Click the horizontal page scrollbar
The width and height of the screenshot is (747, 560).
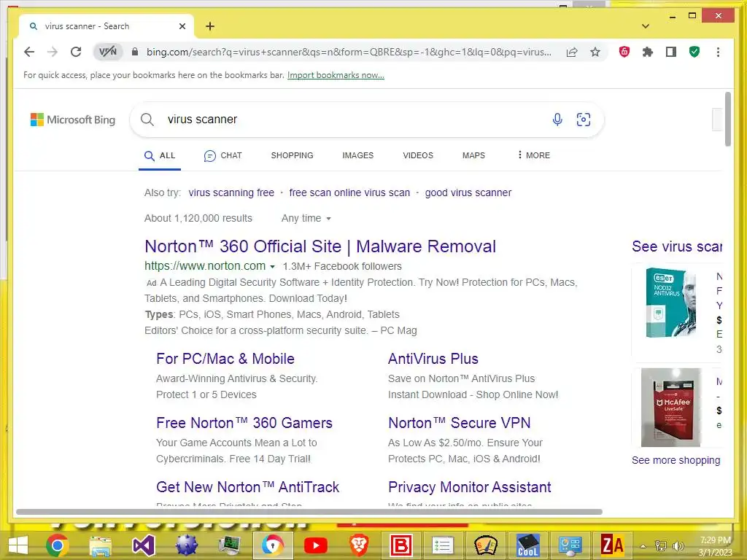309,512
